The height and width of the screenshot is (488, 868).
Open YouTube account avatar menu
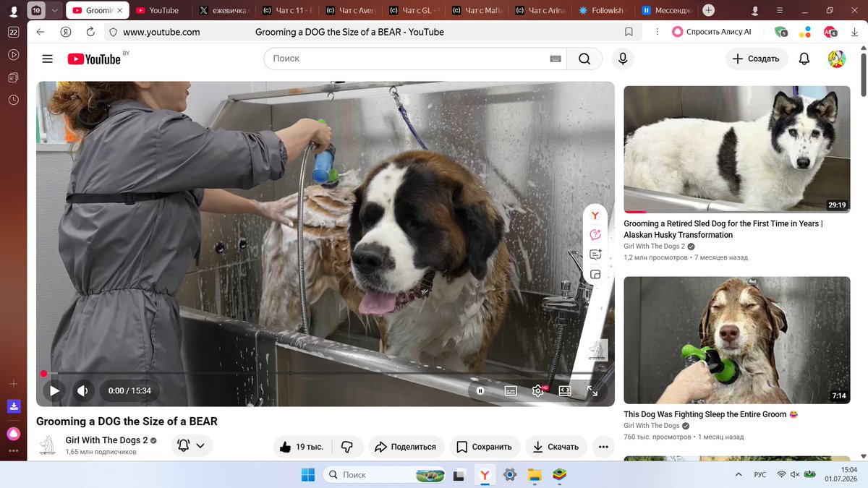point(837,59)
